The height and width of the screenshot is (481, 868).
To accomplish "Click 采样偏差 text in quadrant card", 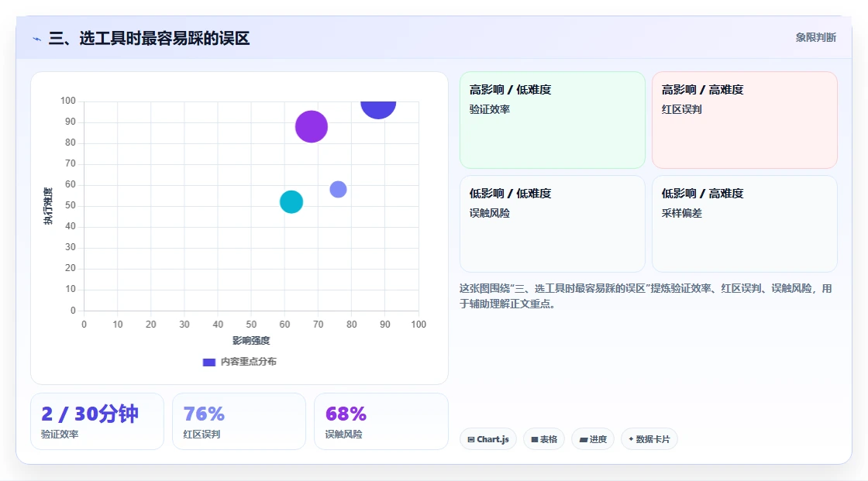I will click(x=681, y=213).
